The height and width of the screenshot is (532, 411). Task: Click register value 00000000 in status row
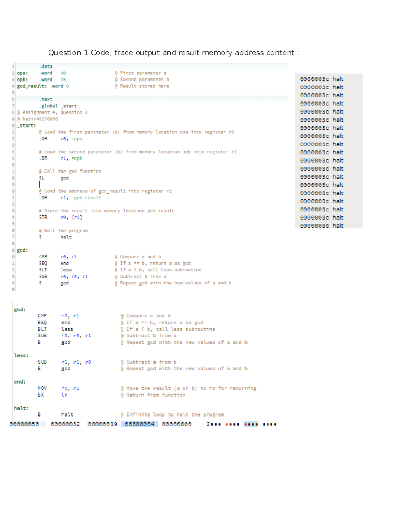[x=177, y=424]
